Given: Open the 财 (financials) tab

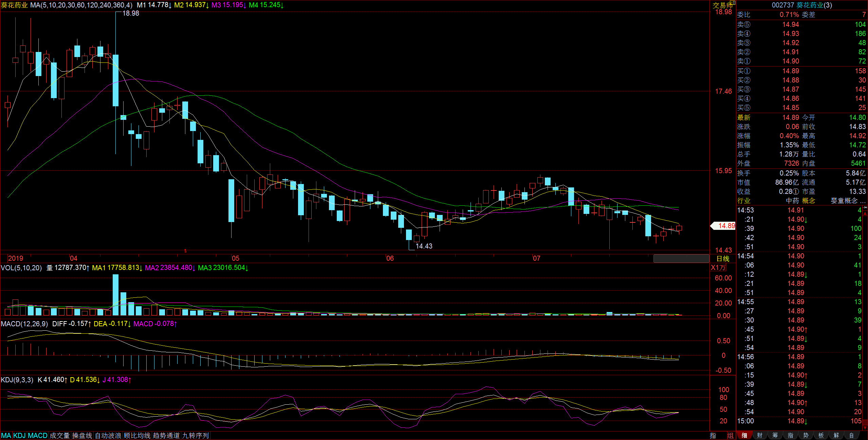Looking at the screenshot, I should 760,436.
